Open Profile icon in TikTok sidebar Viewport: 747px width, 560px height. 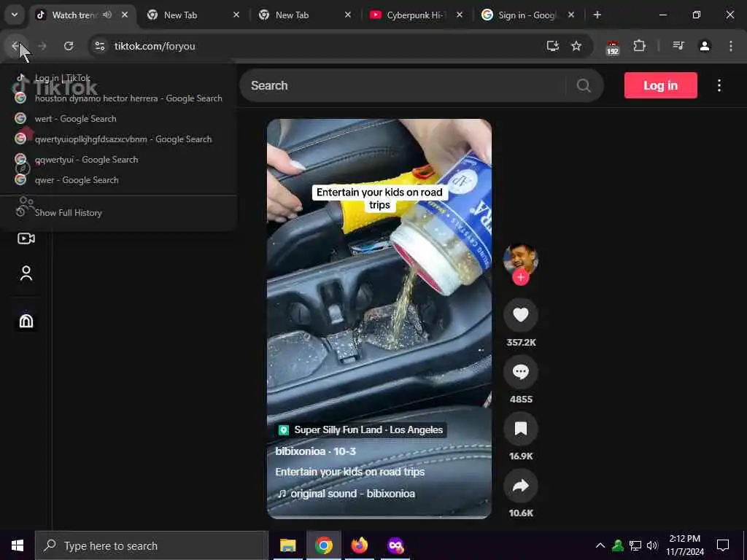click(x=26, y=273)
